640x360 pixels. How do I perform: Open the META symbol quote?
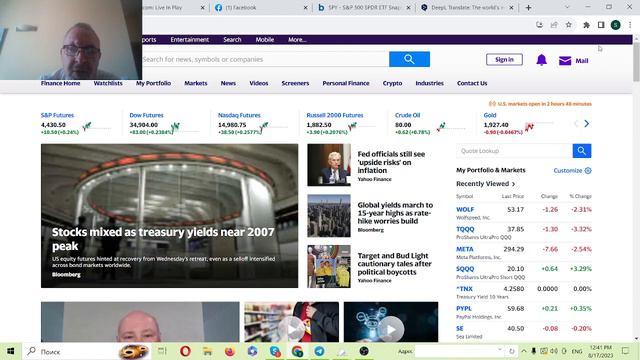coord(464,249)
